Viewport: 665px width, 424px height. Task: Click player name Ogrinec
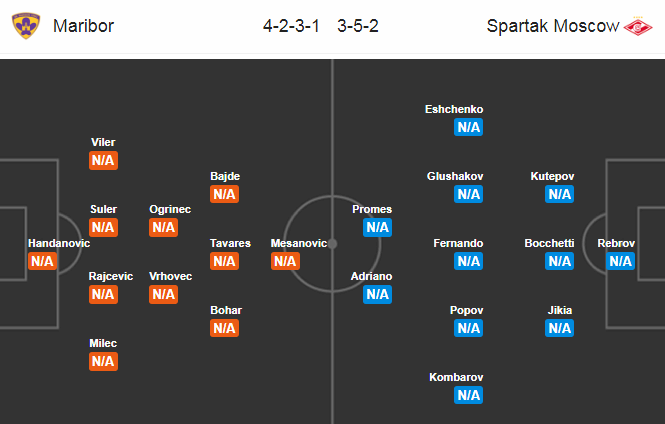(170, 209)
